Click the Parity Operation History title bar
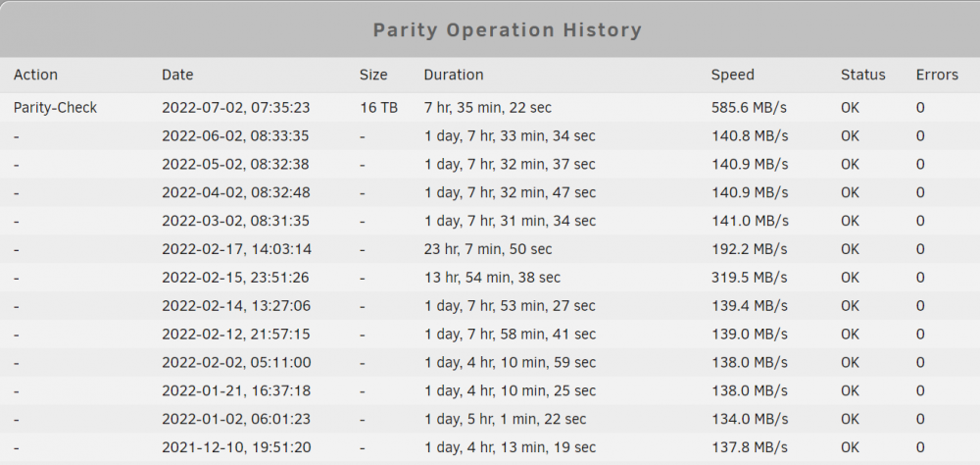Viewport: 980px width, 465px height. (490, 29)
